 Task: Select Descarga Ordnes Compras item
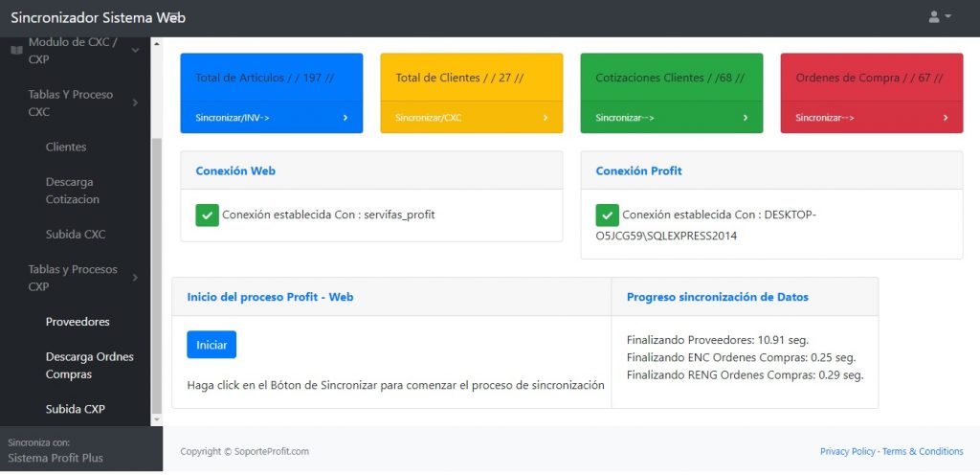90,365
